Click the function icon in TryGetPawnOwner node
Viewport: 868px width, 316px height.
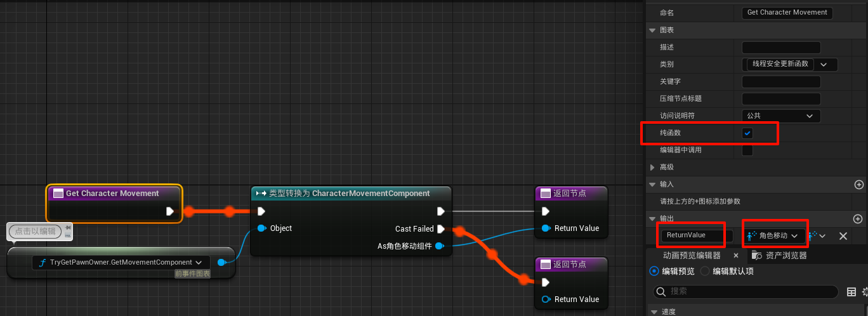43,262
